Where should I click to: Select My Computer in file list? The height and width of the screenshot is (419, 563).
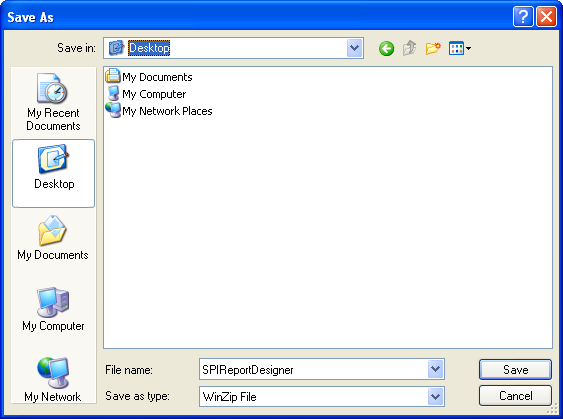point(146,94)
